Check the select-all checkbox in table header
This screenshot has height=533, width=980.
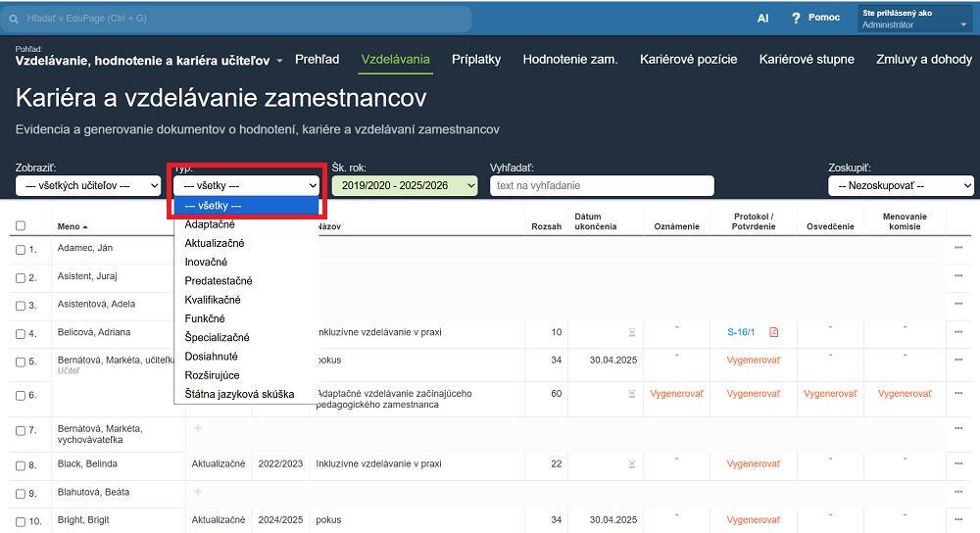tap(21, 226)
